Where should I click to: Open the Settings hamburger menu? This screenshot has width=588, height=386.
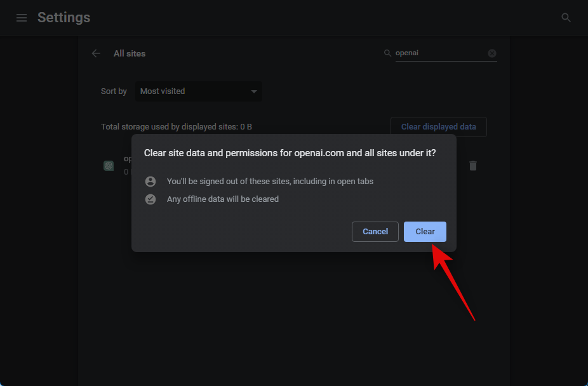(22, 18)
